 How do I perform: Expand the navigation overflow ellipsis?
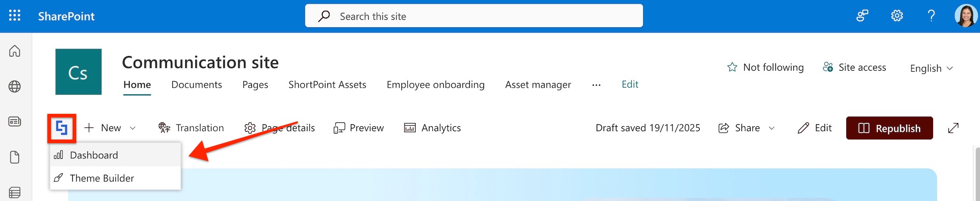coord(596,85)
